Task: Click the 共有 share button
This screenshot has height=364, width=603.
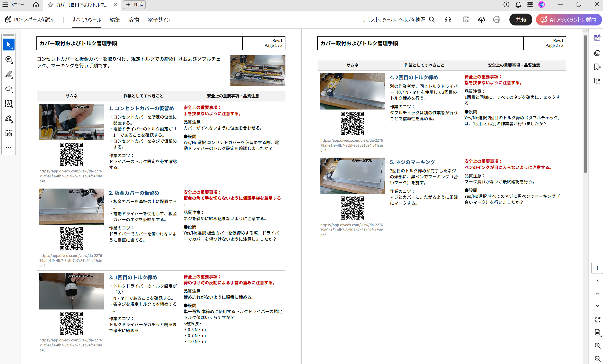Action: 521,20
